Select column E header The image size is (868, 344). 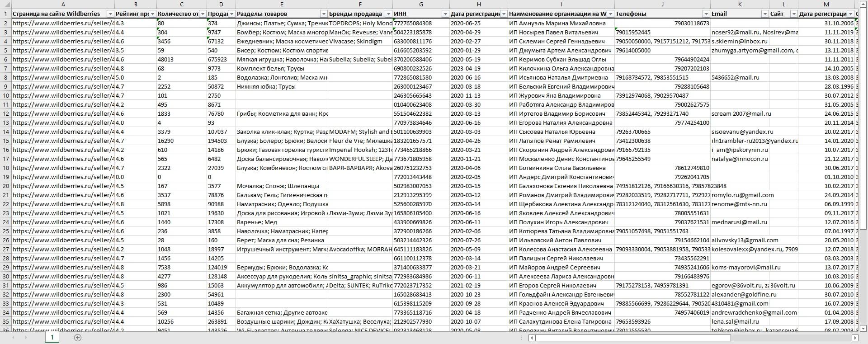tap(282, 5)
